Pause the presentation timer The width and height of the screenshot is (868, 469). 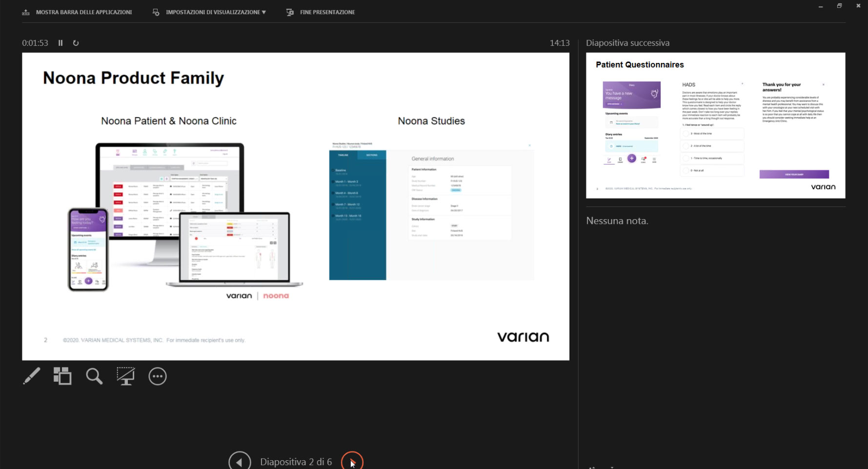coord(61,43)
